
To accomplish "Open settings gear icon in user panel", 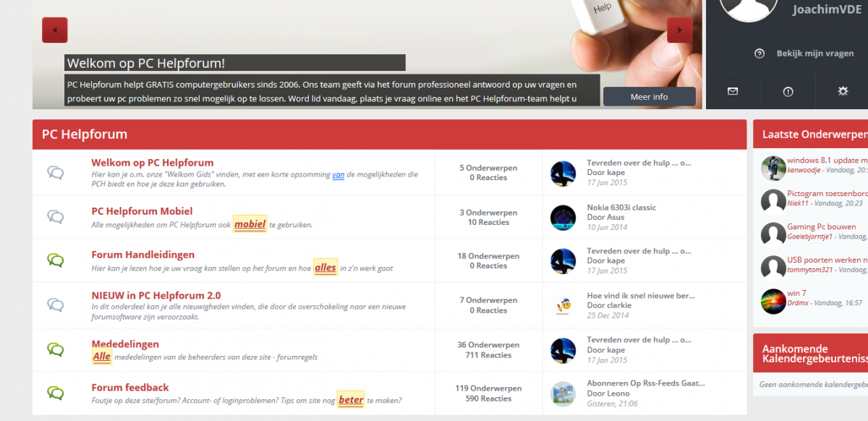I will pos(843,91).
